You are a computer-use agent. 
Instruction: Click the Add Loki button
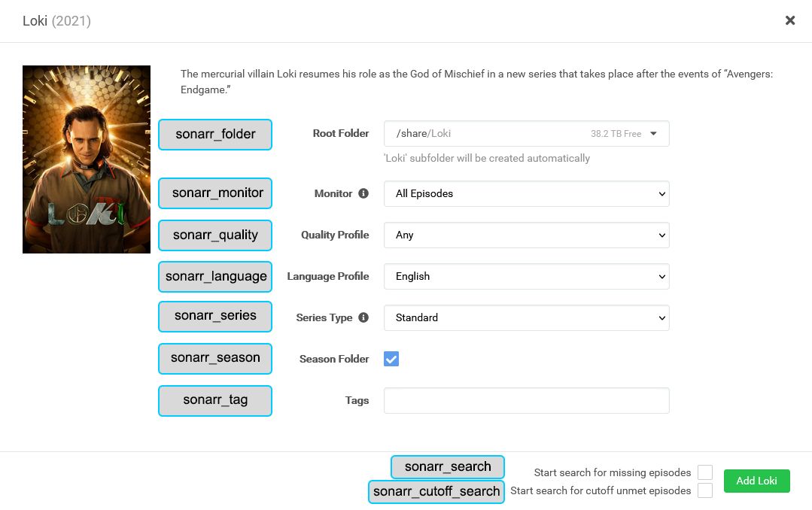pos(756,481)
